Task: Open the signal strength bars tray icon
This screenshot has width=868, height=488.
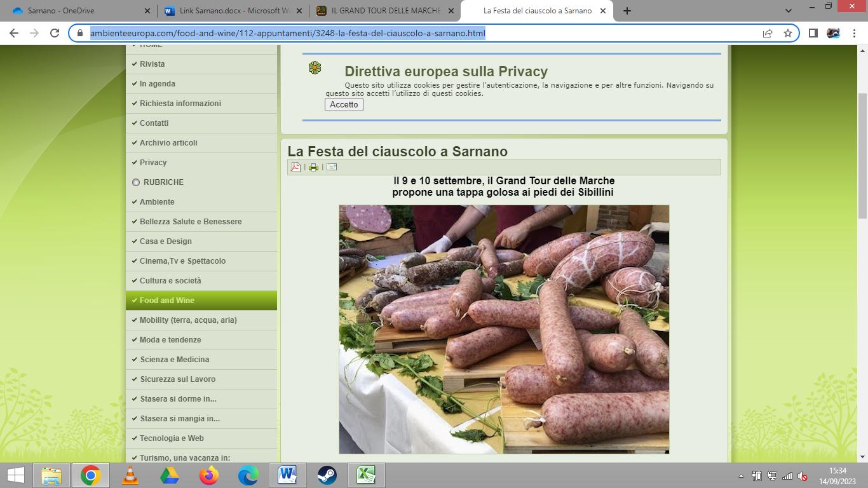Action: (787, 476)
